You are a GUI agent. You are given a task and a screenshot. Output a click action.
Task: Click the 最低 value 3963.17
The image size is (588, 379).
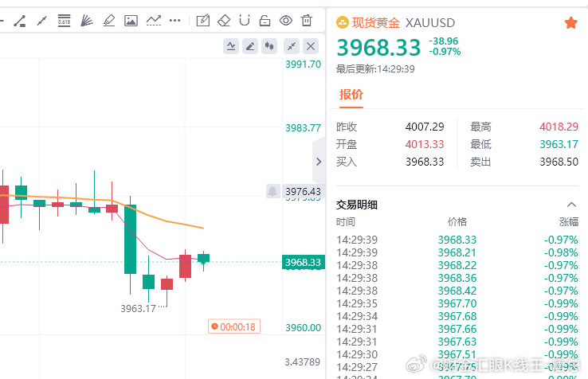tap(559, 144)
